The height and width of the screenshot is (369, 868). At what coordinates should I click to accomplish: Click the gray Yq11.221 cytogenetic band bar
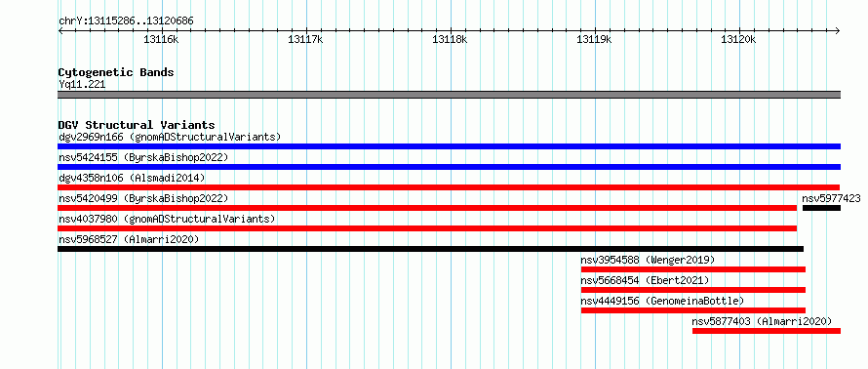tap(449, 95)
